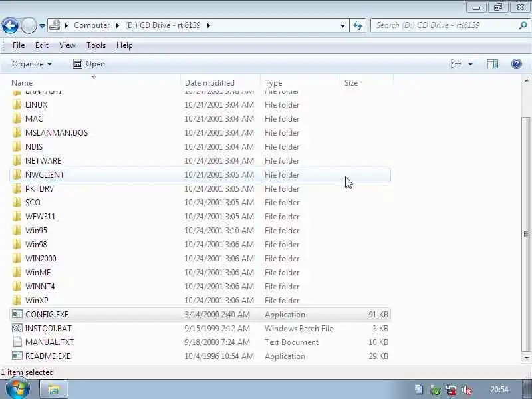
Task: Click the scrollbar down arrow
Action: click(x=526, y=358)
